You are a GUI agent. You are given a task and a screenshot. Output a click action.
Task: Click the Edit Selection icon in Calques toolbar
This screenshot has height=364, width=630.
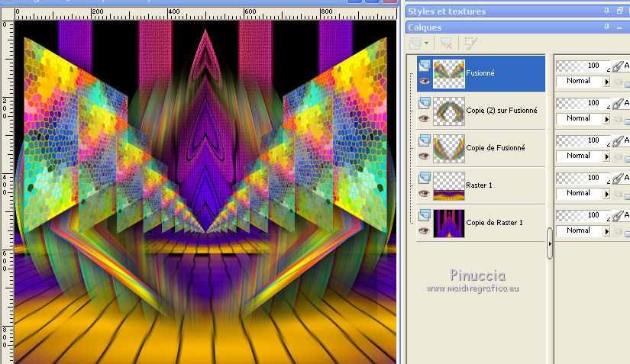click(470, 43)
